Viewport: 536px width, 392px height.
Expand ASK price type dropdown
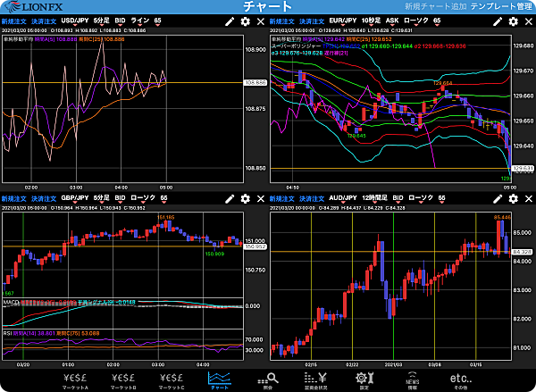point(392,21)
